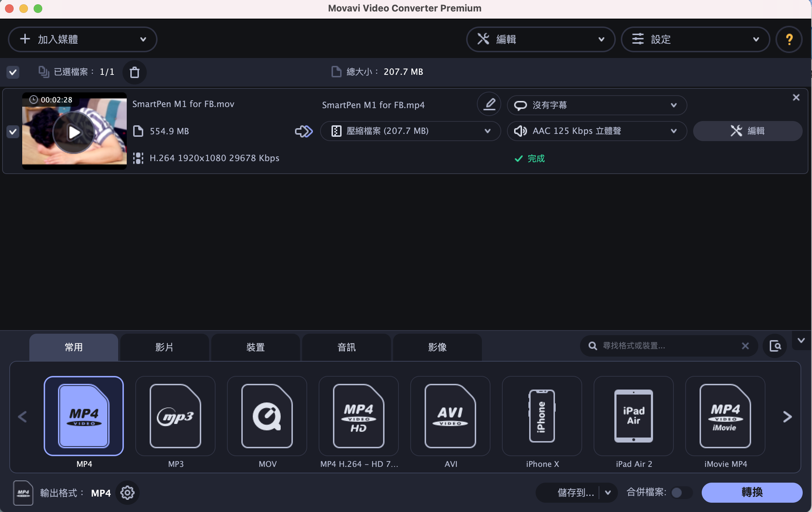Open the compressed file size dropdown
This screenshot has height=512, width=812.
point(410,131)
